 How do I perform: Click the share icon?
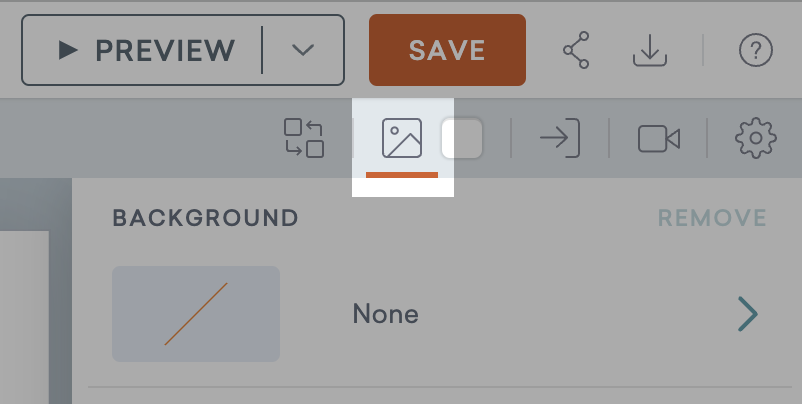(x=576, y=50)
